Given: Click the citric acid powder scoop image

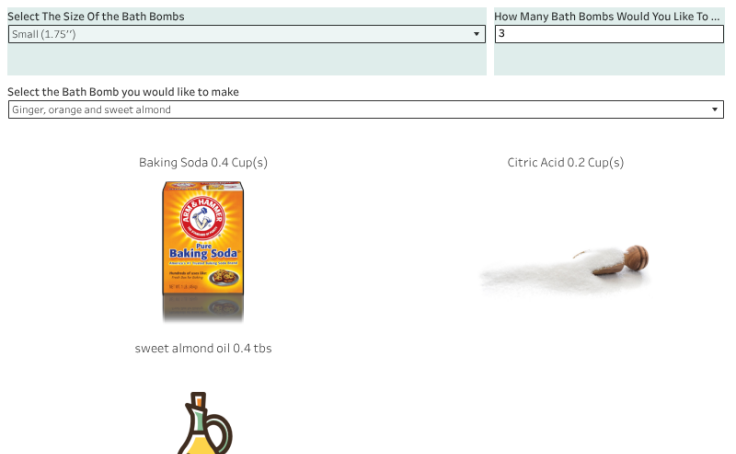Looking at the screenshot, I should [x=565, y=269].
